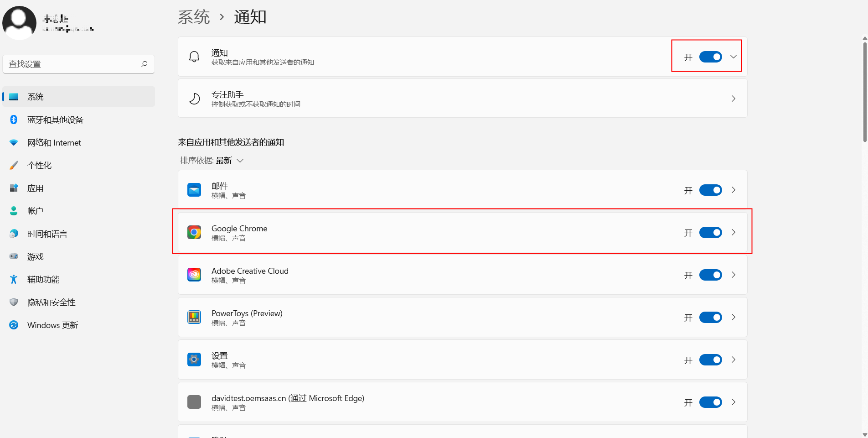868x438 pixels.
Task: Click the notification bell icon
Action: pos(194,57)
